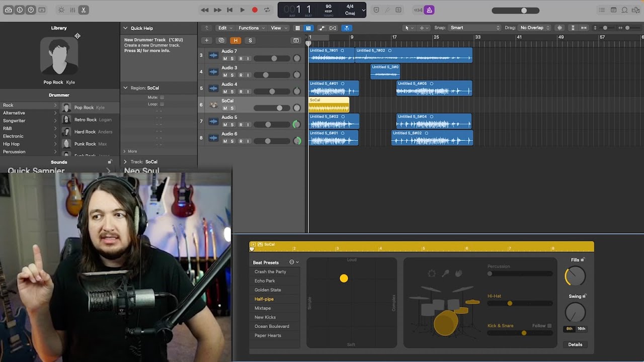The width and height of the screenshot is (644, 362).
Task: Open the Smart Controls dial button
Action: tap(61, 10)
